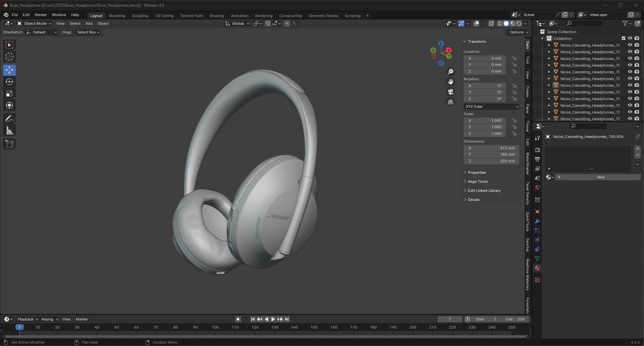
Task: Open the Tool properties tab icon
Action: click(537, 138)
